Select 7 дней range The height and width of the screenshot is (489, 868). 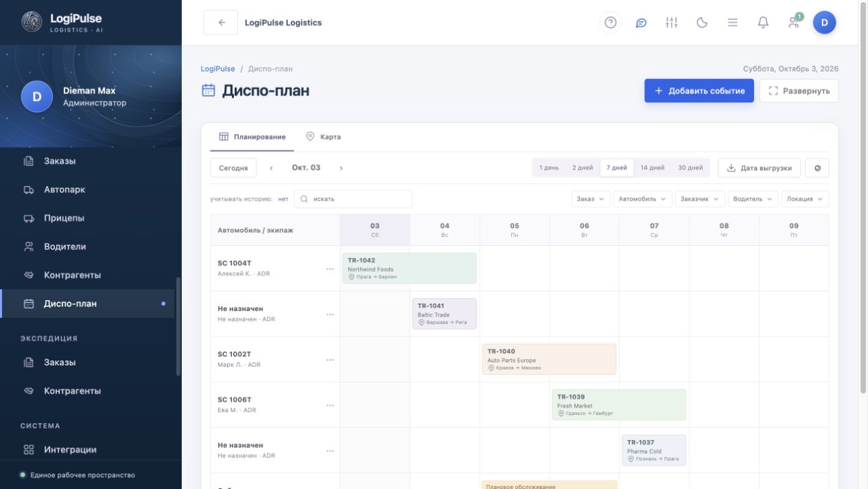click(617, 168)
